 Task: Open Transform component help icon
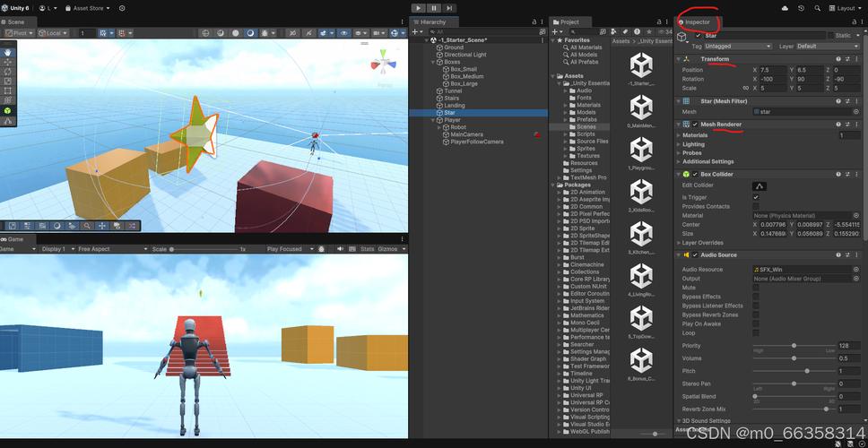point(838,58)
